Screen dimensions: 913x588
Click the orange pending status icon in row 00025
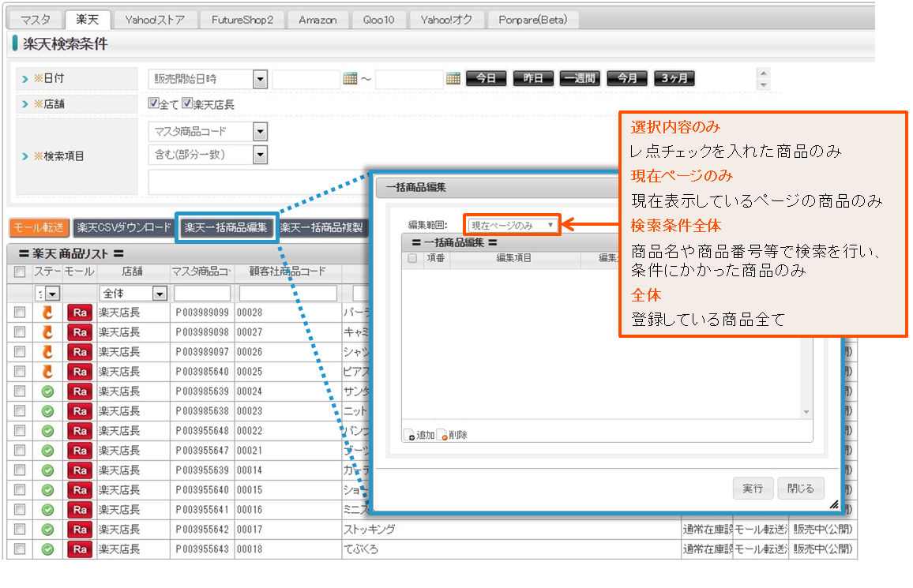[47, 372]
